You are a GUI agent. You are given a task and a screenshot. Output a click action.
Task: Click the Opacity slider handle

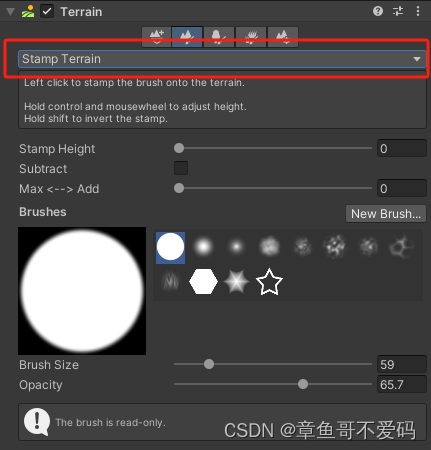tap(303, 384)
